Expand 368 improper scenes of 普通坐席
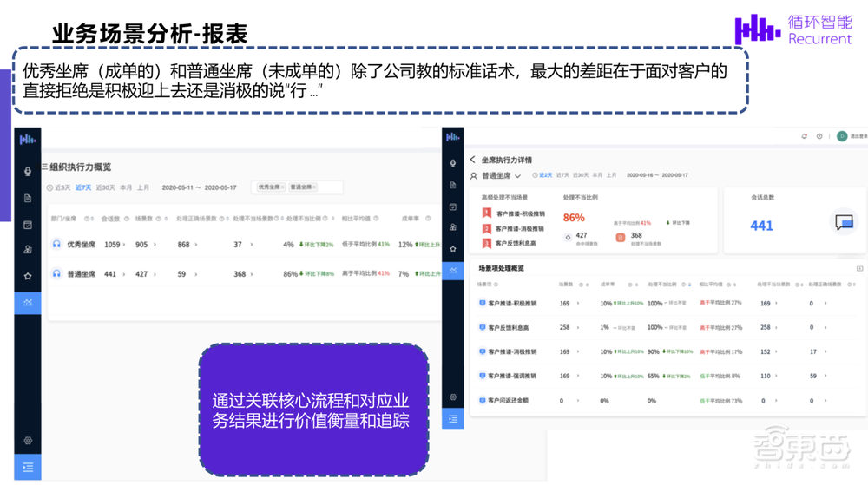 point(252,274)
